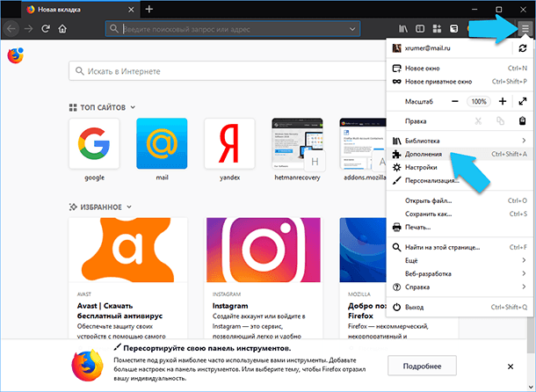Open the Avast highlight card
The width and height of the screenshot is (536, 392).
coord(127,278)
